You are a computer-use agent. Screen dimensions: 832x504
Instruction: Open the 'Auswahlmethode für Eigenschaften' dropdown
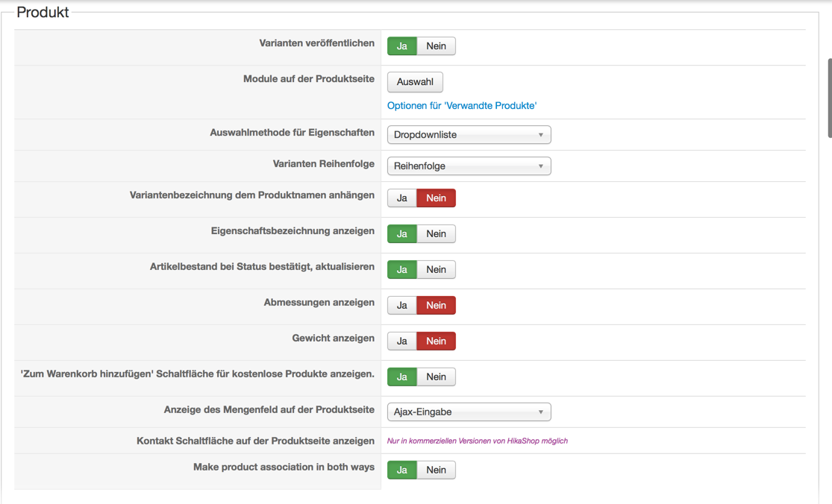(x=469, y=135)
